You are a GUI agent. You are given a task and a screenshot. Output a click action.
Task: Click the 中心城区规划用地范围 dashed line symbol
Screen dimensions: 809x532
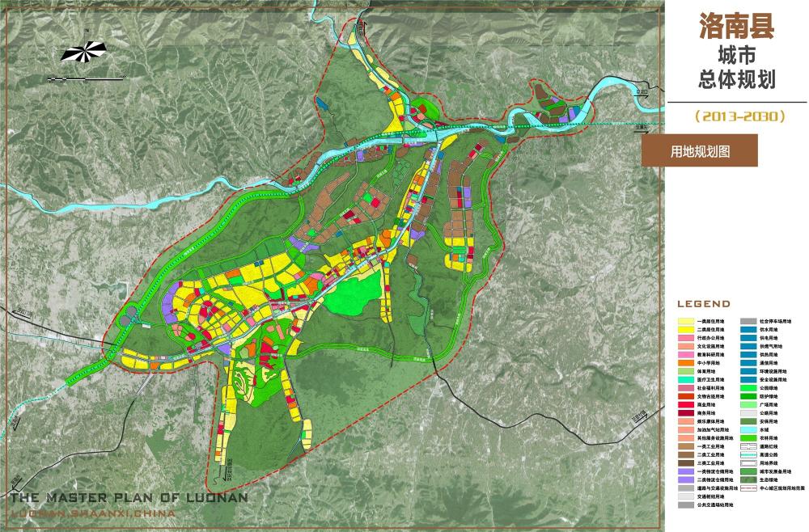coord(749,488)
